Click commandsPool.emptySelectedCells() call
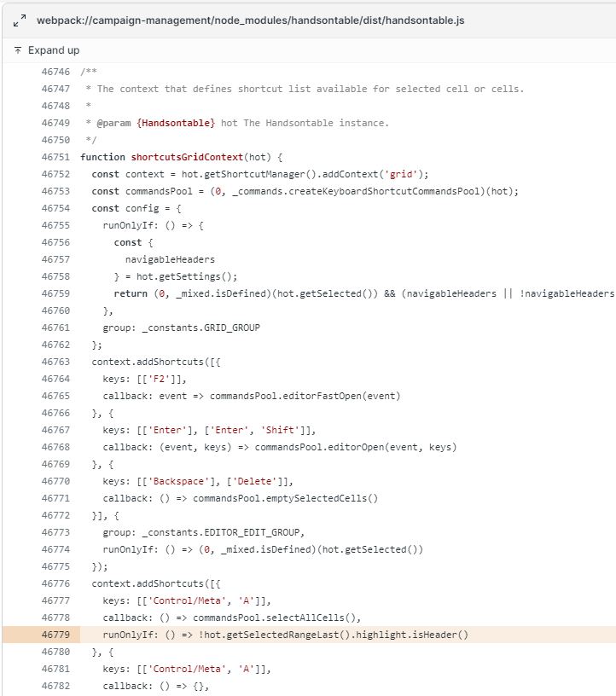 pyautogui.click(x=286, y=498)
